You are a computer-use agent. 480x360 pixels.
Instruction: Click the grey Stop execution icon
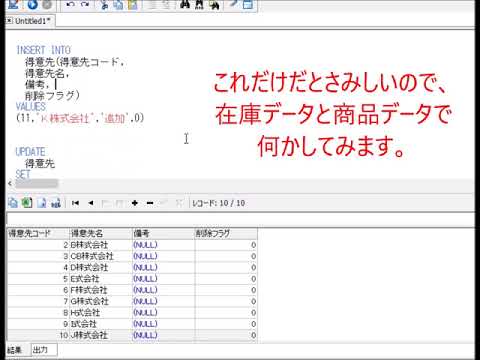[47, 4]
